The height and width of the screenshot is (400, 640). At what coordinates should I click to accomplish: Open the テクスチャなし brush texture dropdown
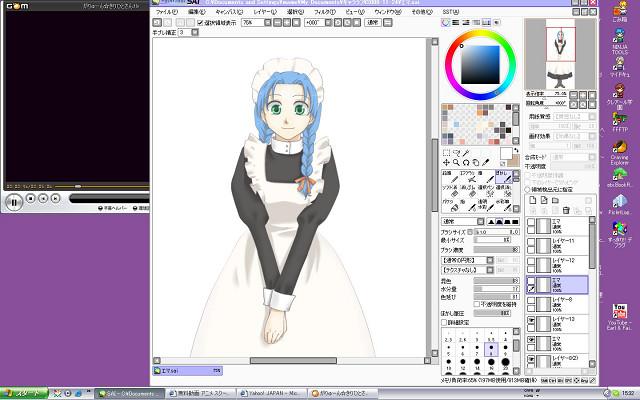pyautogui.click(x=490, y=270)
